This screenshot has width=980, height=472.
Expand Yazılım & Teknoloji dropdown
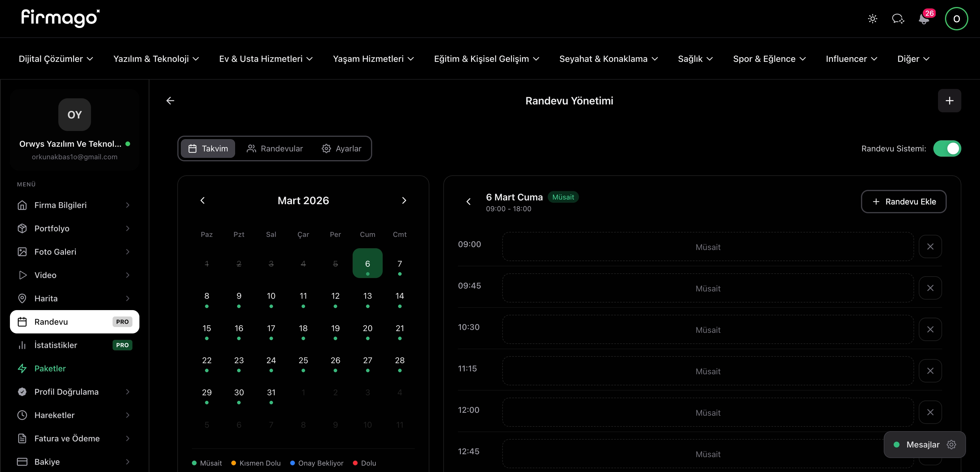(x=156, y=59)
